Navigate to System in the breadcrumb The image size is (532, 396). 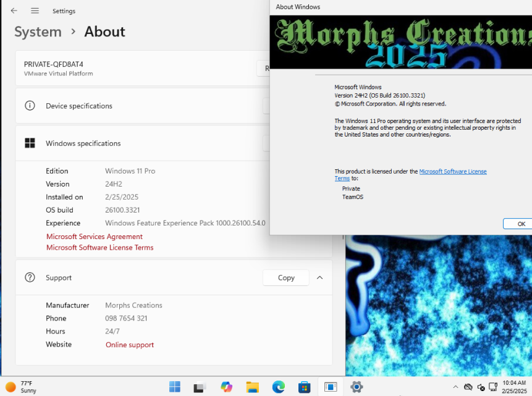38,32
